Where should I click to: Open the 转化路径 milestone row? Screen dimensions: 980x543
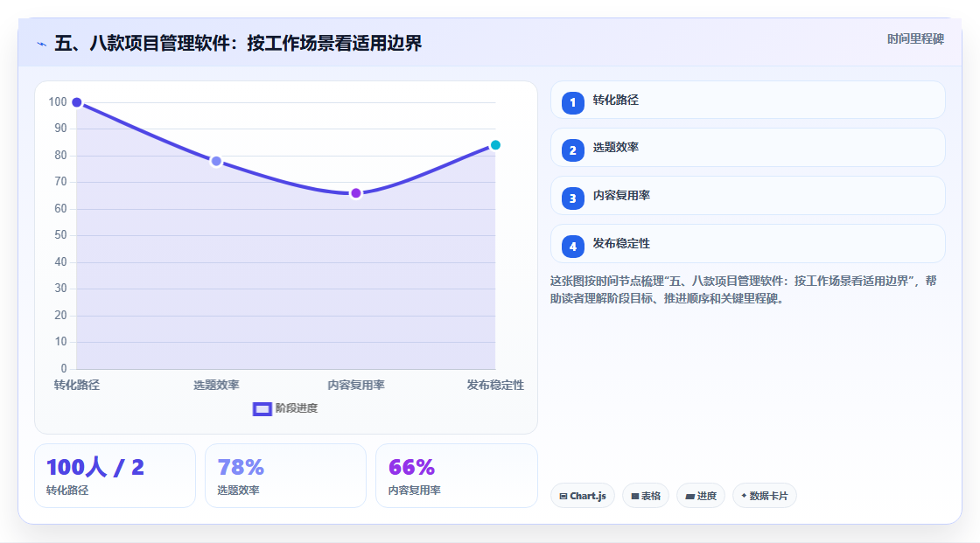(x=747, y=100)
